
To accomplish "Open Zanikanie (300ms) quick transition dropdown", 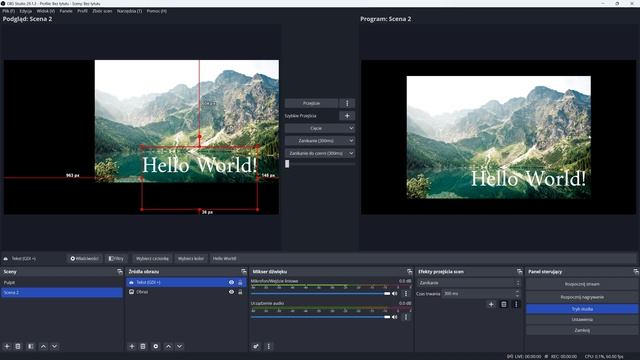I will [320, 141].
